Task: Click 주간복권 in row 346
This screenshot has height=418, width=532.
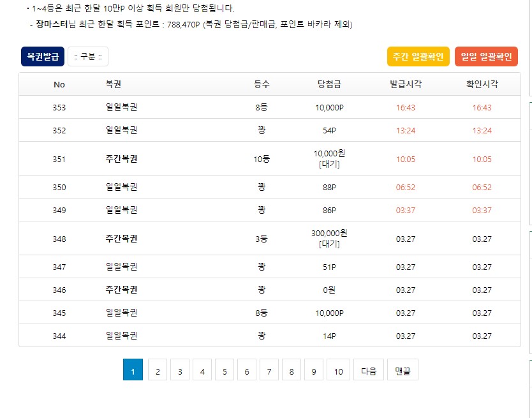Action: (x=121, y=290)
